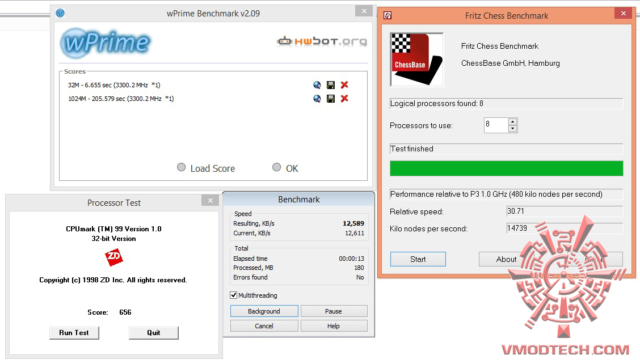Click Run Test in Processor Test

click(x=74, y=333)
